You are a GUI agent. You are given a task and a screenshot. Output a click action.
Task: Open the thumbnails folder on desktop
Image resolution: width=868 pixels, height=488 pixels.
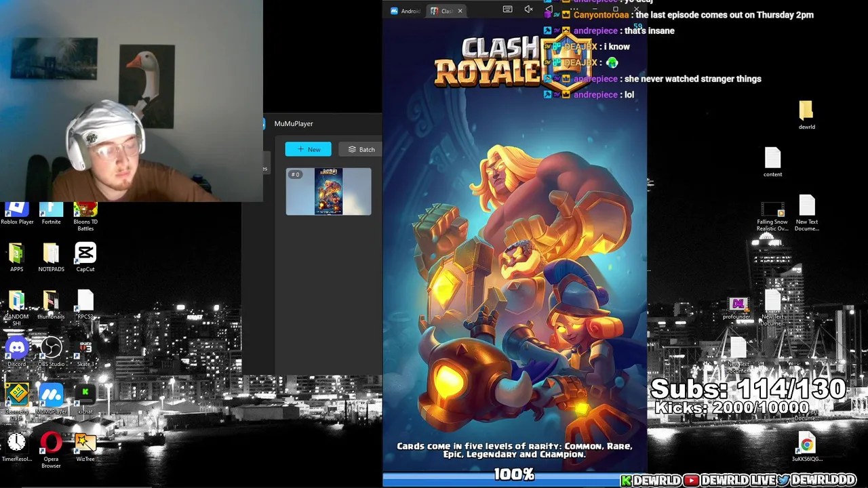point(51,305)
